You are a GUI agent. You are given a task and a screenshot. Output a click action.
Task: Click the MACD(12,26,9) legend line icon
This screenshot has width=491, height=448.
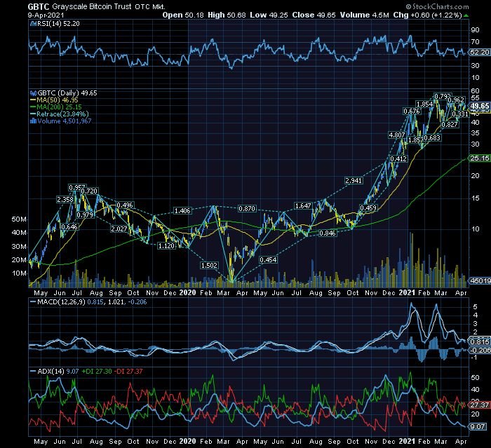coord(33,302)
